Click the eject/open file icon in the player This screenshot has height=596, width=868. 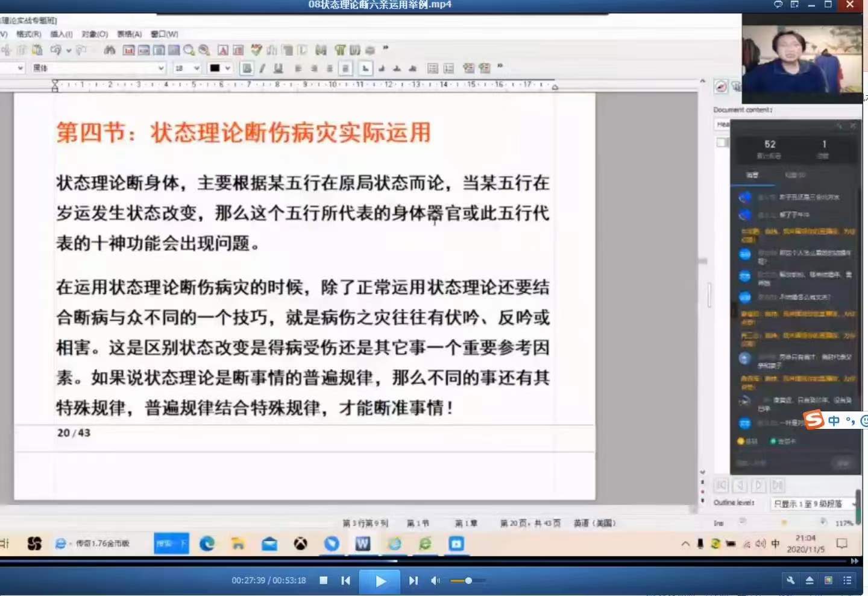810,580
